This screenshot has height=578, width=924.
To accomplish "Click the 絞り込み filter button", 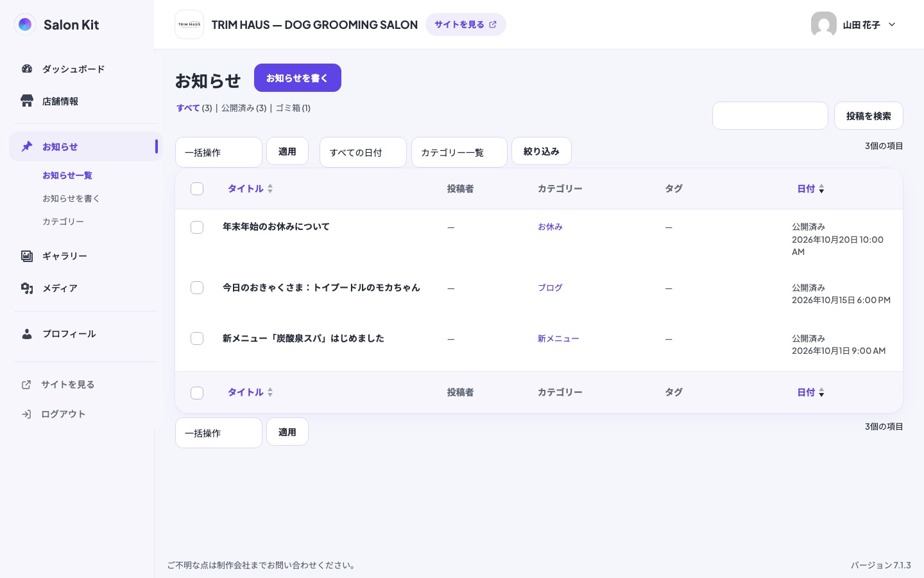I will coord(542,151).
